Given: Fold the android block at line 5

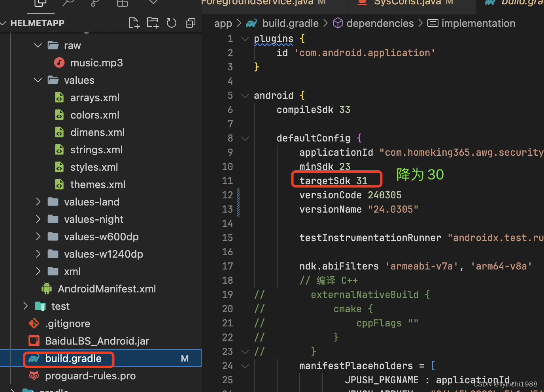Looking at the screenshot, I should [245, 95].
